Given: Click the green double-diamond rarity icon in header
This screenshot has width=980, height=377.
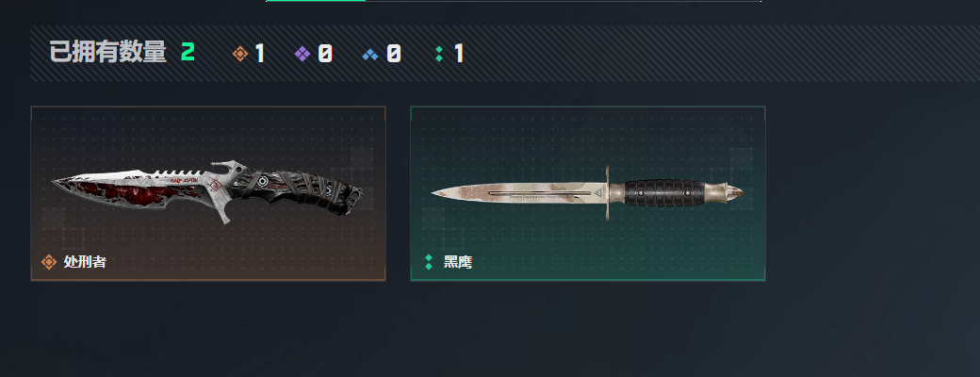Looking at the screenshot, I should (439, 54).
